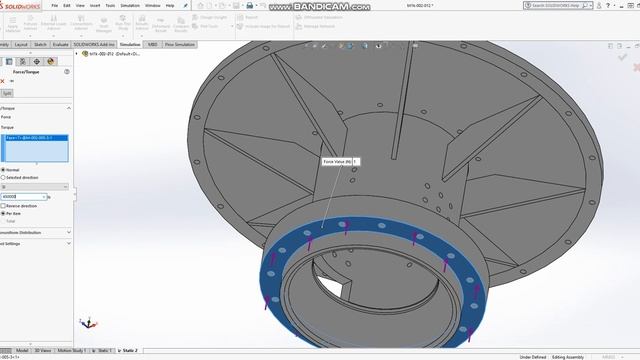The image size is (640, 360).
Task: Cancel Force/Torque with the red X
Action: (x=2, y=81)
